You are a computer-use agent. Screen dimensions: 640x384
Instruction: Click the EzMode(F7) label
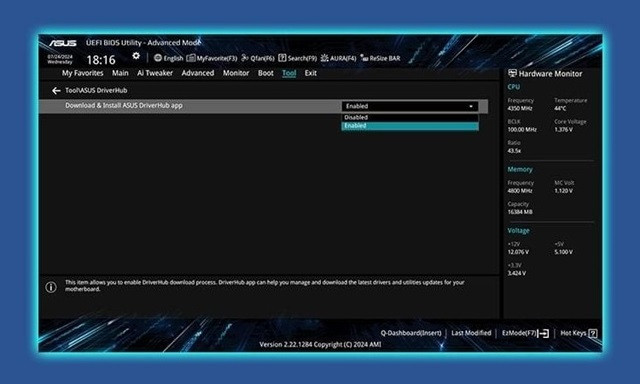click(519, 333)
